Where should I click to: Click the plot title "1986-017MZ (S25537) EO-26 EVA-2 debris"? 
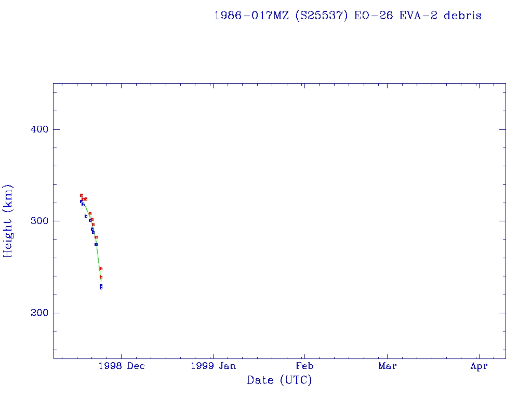pyautogui.click(x=348, y=16)
